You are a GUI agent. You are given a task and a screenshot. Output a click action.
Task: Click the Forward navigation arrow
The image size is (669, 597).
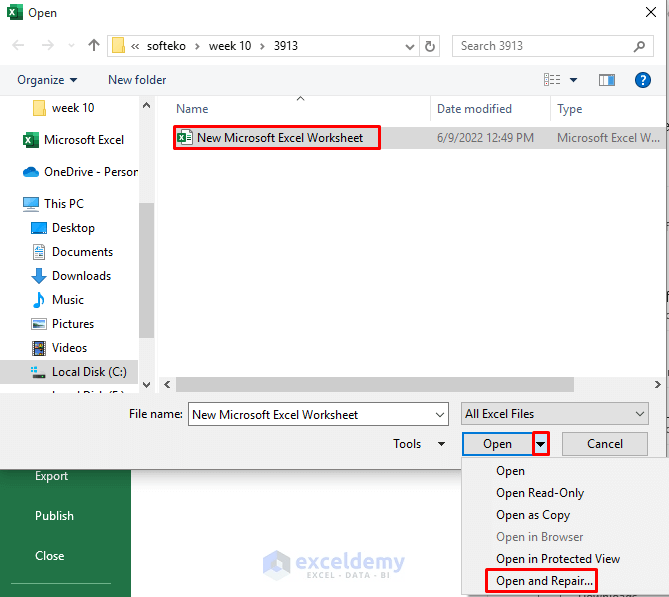pyautogui.click(x=48, y=45)
